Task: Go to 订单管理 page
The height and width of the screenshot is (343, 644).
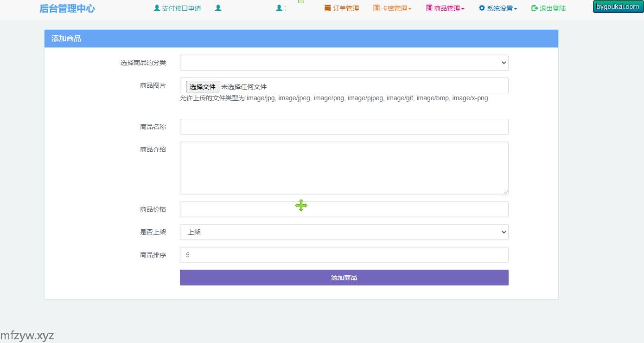Action: click(x=346, y=8)
